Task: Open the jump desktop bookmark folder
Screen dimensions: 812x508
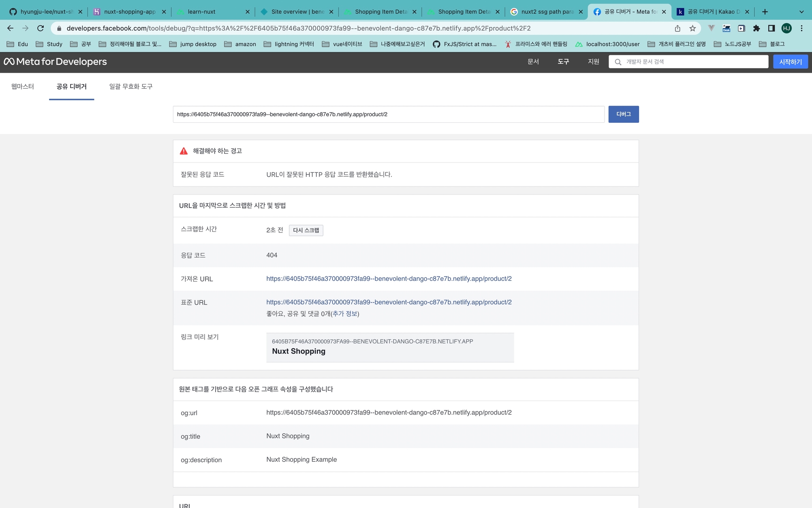Action: [x=192, y=44]
